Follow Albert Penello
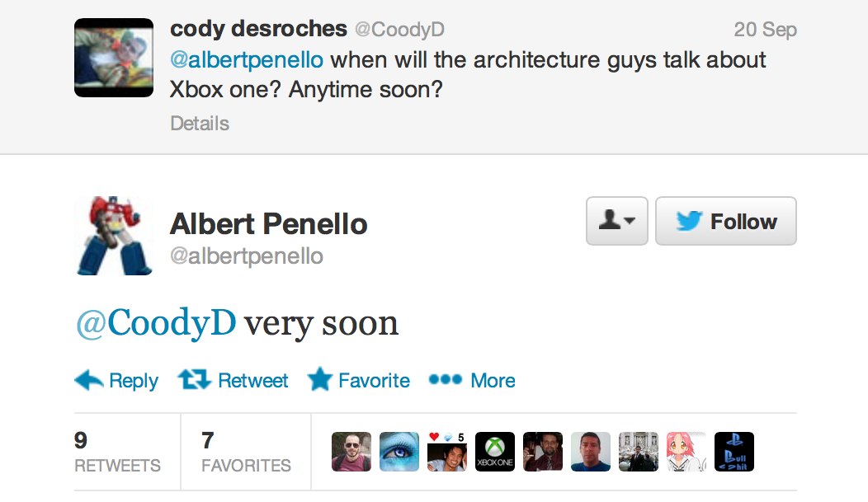 (726, 221)
